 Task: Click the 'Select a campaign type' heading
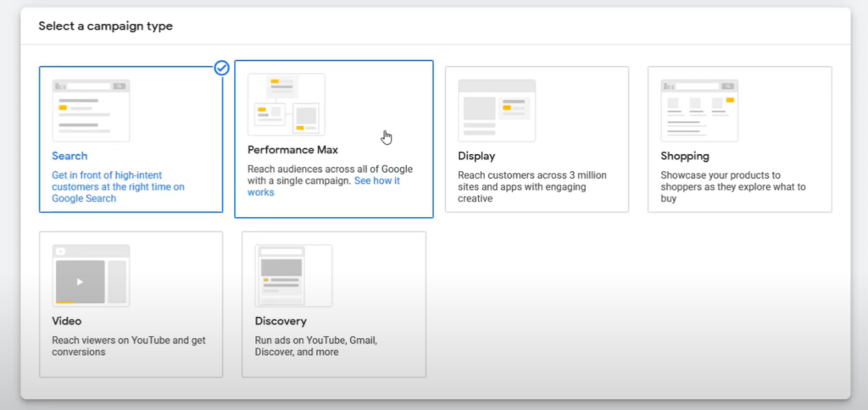106,26
